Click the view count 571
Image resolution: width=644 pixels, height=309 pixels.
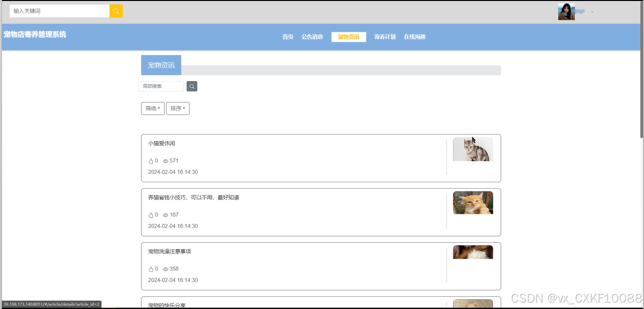[174, 161]
